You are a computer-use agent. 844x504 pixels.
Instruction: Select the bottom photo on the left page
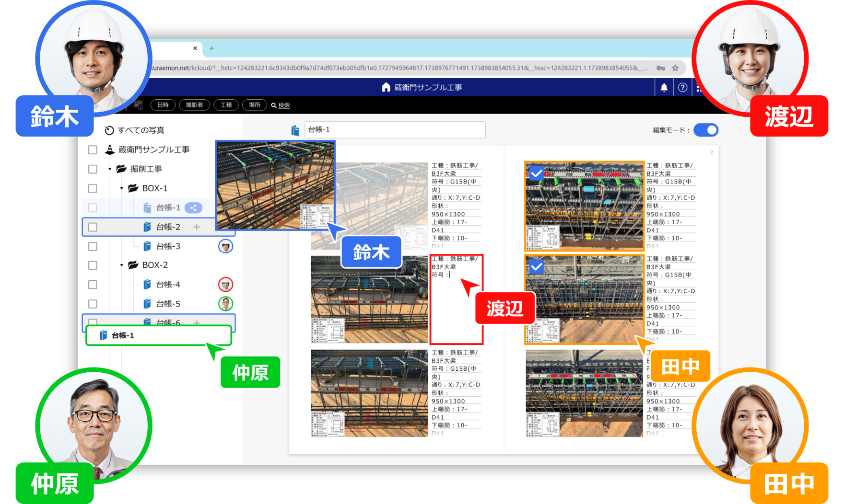(x=369, y=393)
